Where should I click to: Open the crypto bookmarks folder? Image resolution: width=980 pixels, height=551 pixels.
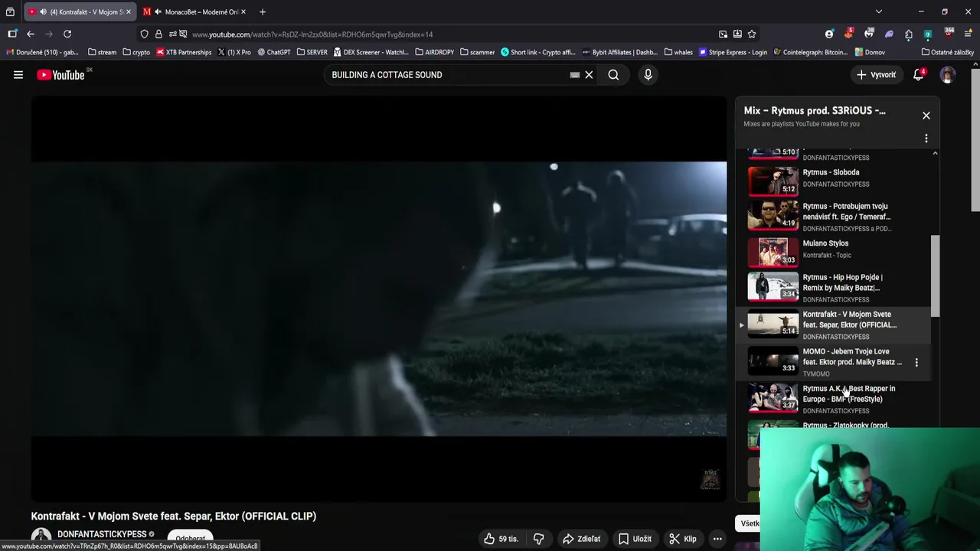pos(136,52)
